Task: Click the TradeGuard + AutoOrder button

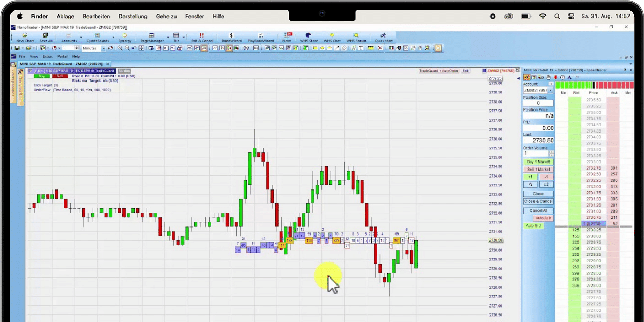Action: pos(438,71)
